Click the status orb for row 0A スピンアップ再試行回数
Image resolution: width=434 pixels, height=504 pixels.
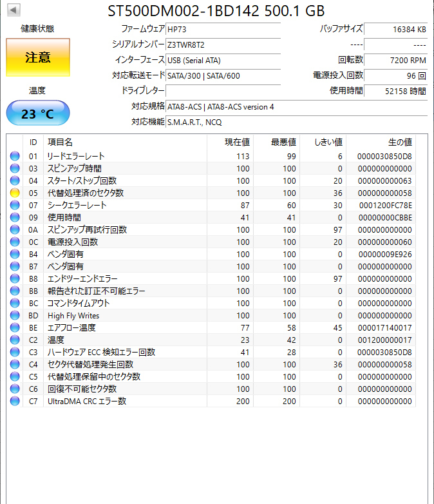pos(15,229)
